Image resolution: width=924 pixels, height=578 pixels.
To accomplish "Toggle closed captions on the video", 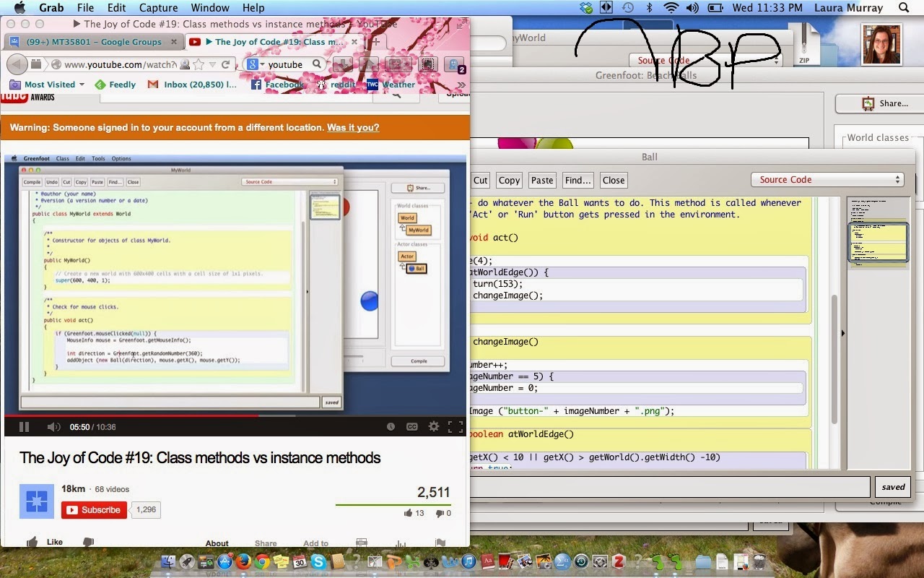I will point(411,427).
